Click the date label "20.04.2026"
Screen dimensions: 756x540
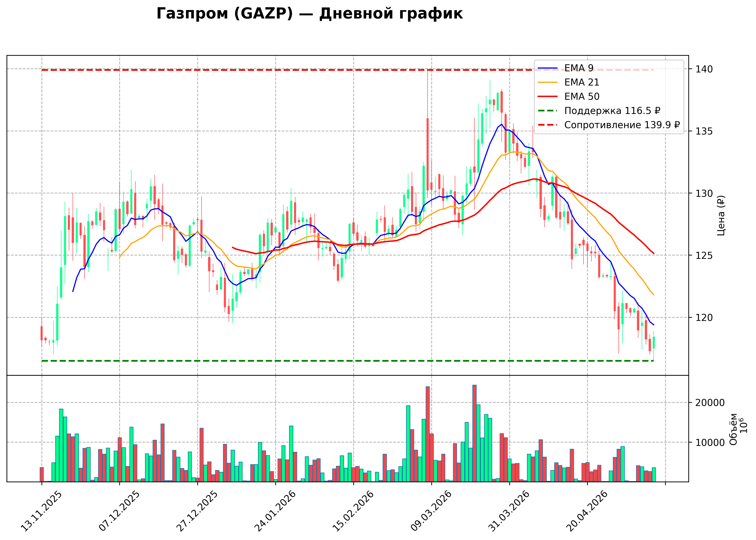coord(587,511)
